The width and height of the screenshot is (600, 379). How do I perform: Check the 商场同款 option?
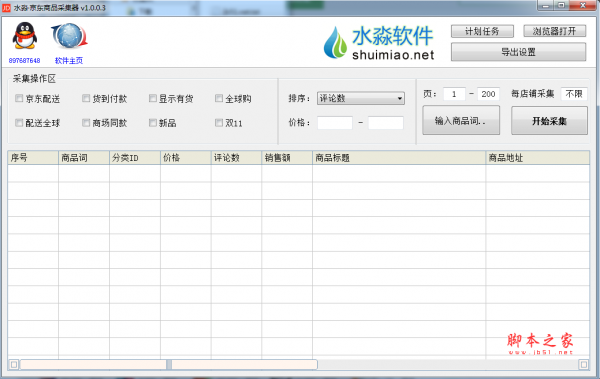pyautogui.click(x=86, y=123)
